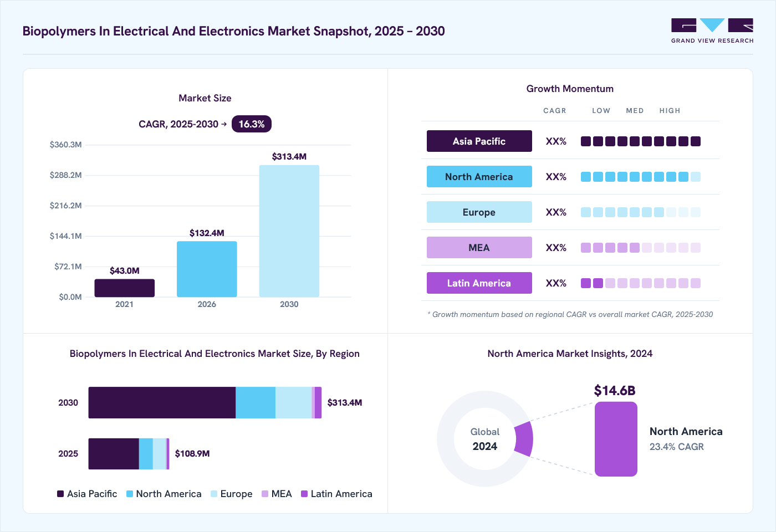Viewport: 776px width, 532px height.
Task: Select the Latin America region label
Action: click(x=479, y=283)
